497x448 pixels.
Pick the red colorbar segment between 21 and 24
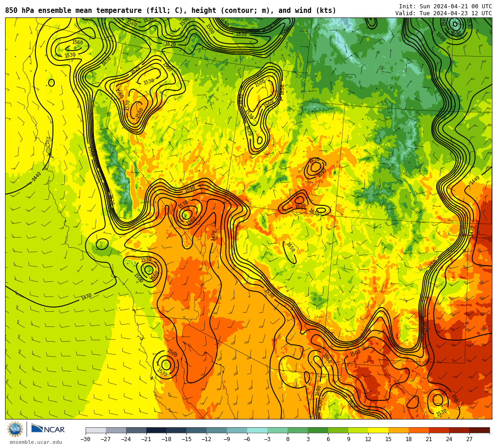point(439,430)
